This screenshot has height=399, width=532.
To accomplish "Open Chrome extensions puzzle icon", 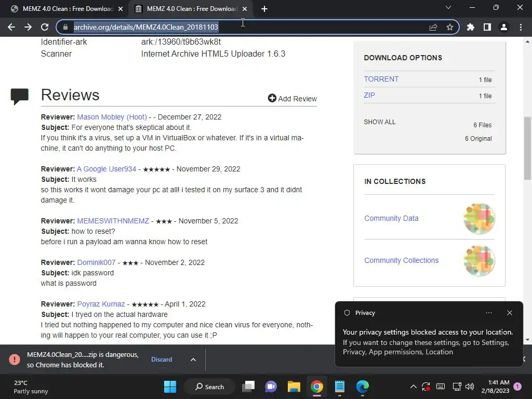I will pos(471,27).
